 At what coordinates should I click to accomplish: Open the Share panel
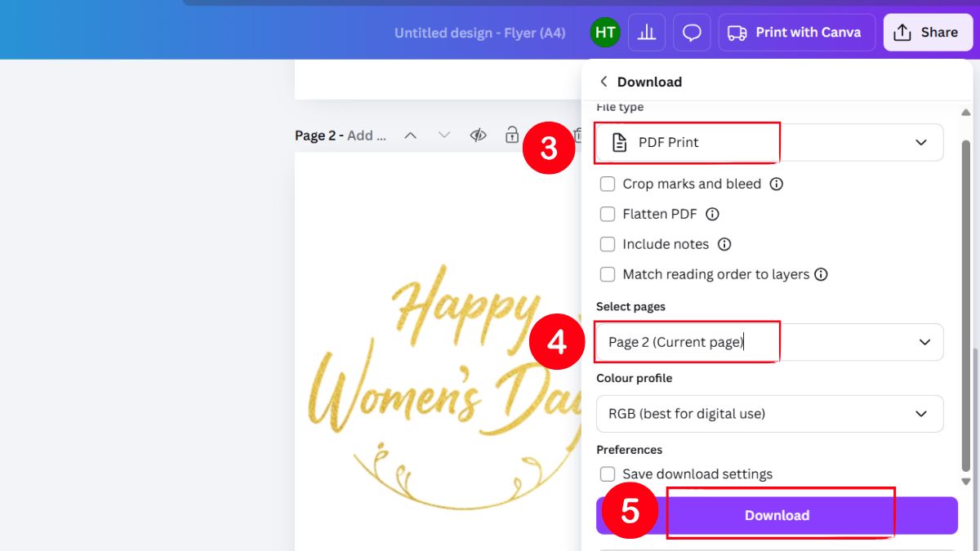point(928,32)
